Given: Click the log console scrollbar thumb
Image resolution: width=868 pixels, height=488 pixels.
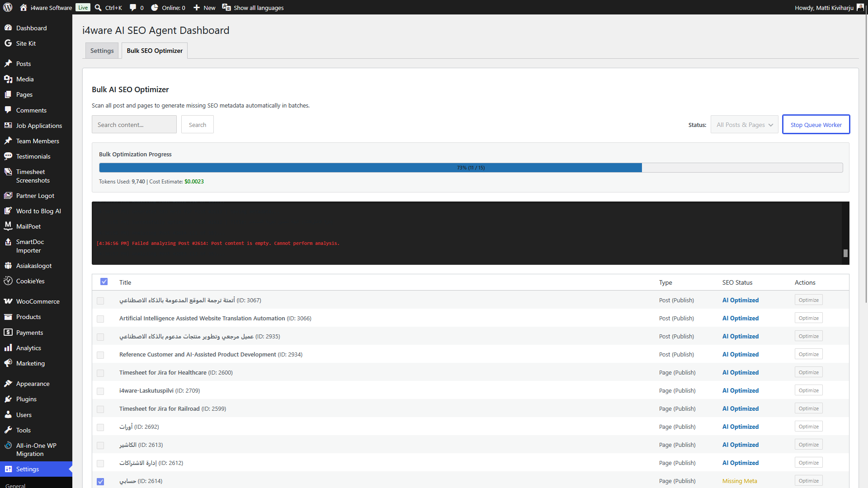Looking at the screenshot, I should pos(845,253).
